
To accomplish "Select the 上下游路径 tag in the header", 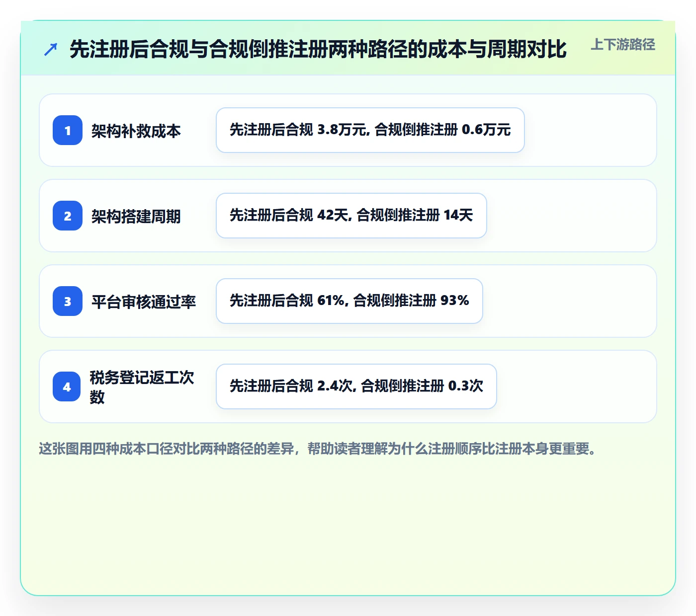I will (623, 45).
